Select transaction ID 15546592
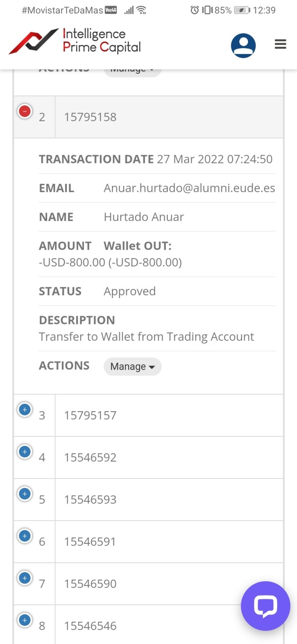 (x=90, y=458)
